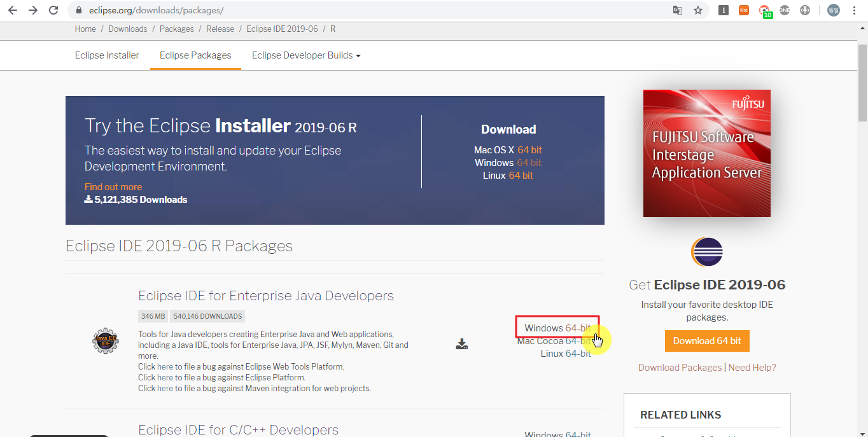Select the Eclipse Packages tab
Image resolution: width=868 pixels, height=437 pixels.
[195, 55]
